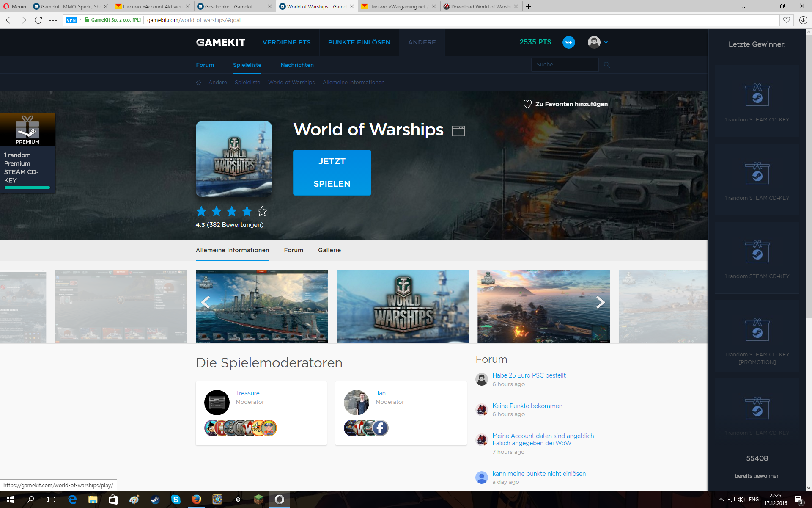Open the VERDIENE PTS menu
This screenshot has height=508, width=812.
tap(286, 42)
